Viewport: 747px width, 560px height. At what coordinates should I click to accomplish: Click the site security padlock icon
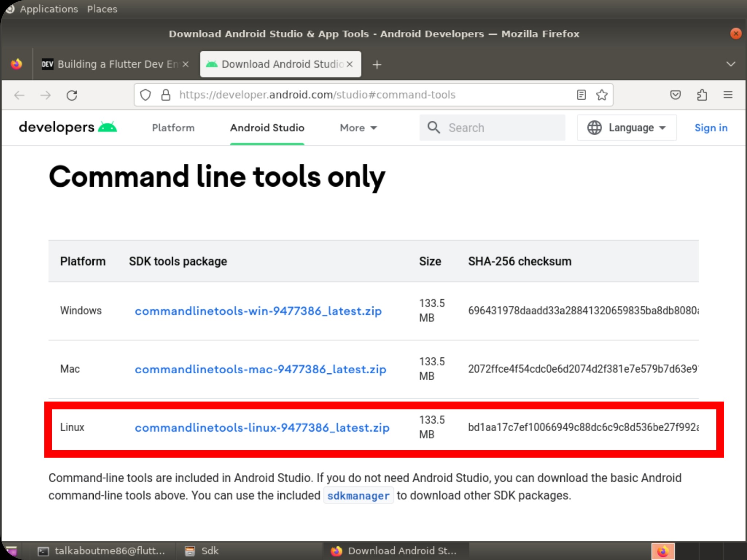pyautogui.click(x=166, y=95)
